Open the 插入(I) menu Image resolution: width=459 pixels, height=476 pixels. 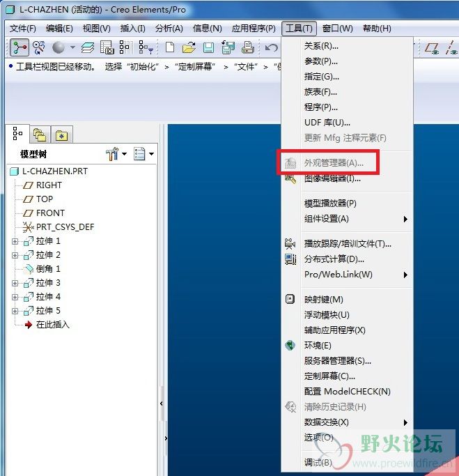[x=132, y=29]
